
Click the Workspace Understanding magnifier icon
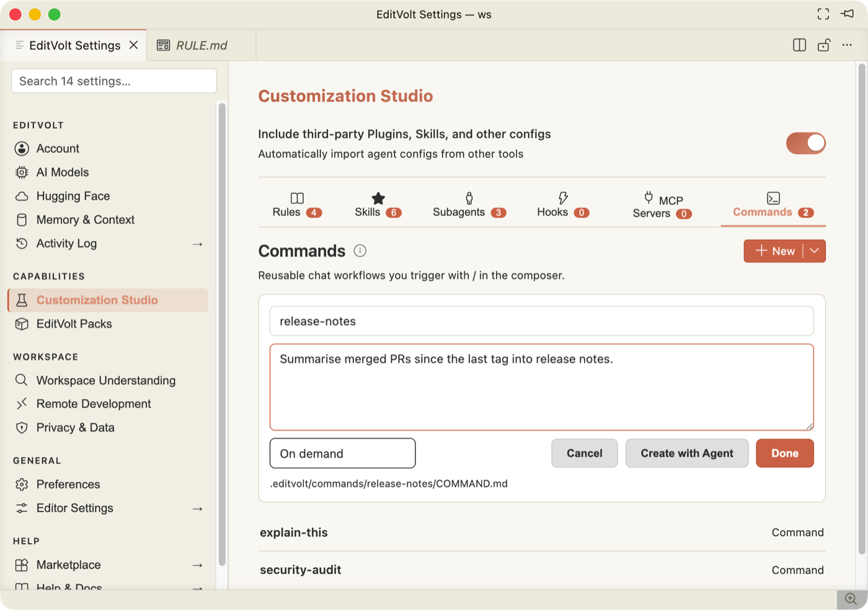coord(22,380)
